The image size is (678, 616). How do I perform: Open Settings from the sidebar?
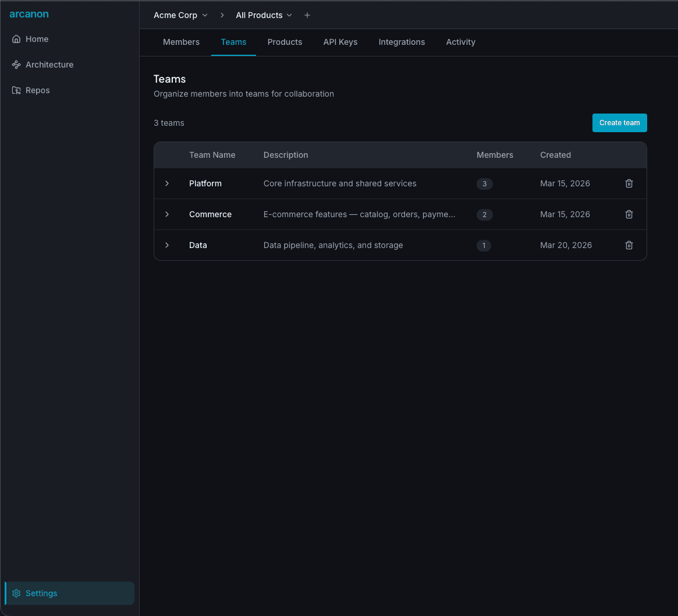tap(41, 593)
